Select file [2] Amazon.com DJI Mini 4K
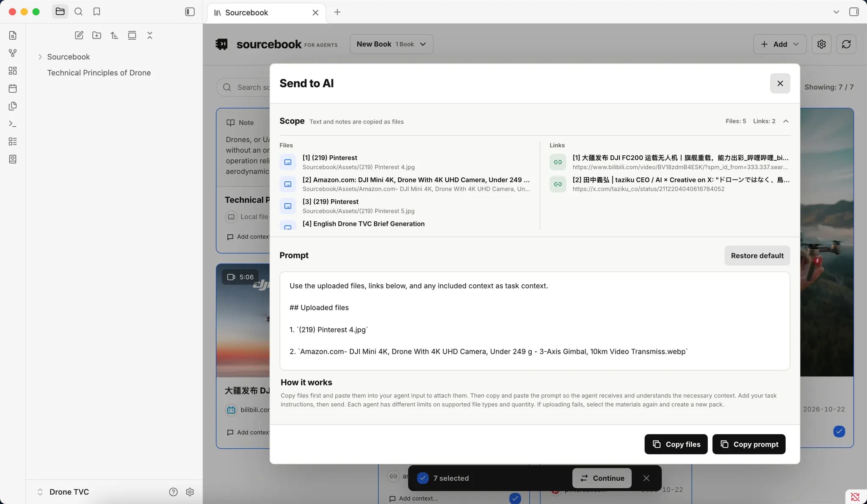Screen dimensions: 867x504 [405, 184]
